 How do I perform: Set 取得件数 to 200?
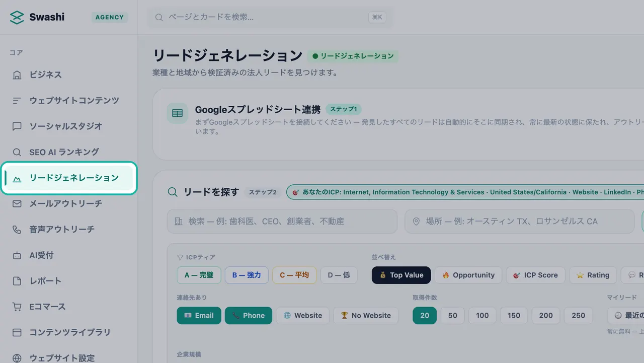coord(546,316)
